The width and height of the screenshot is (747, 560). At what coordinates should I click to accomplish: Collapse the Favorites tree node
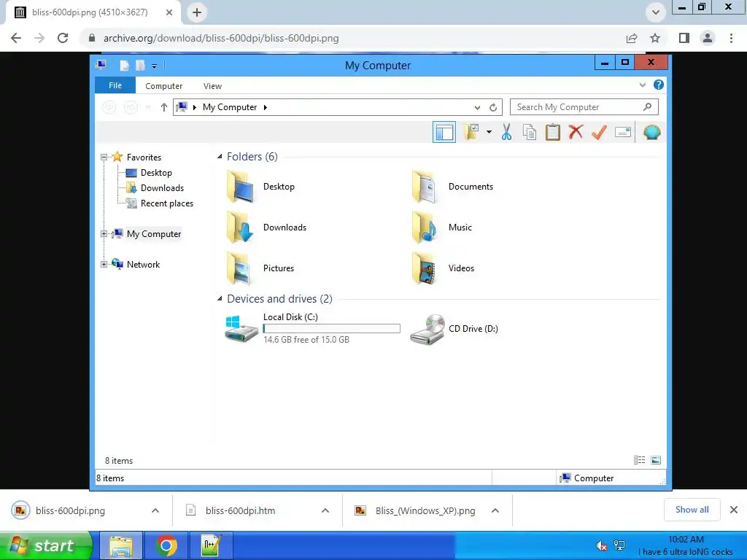[x=104, y=157]
